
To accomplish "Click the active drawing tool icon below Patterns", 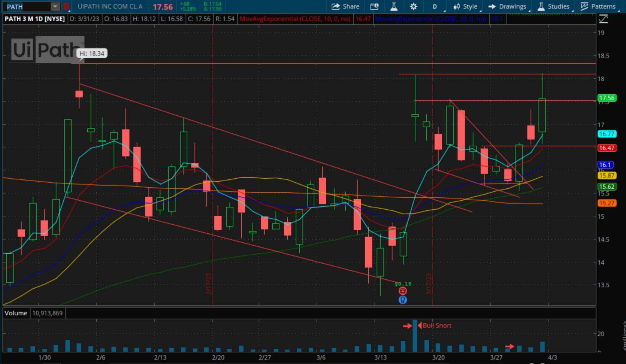I will (x=604, y=19).
